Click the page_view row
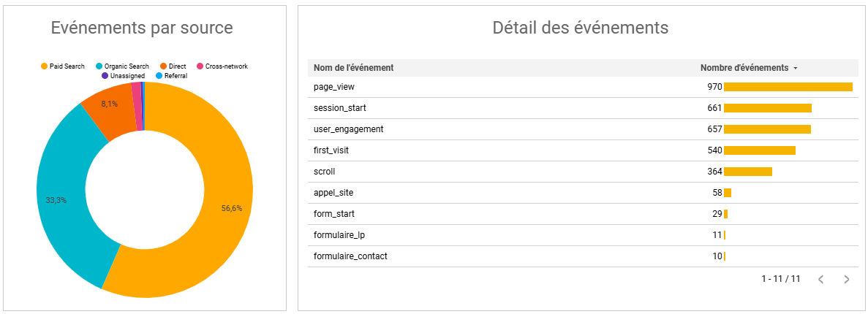 tap(581, 87)
